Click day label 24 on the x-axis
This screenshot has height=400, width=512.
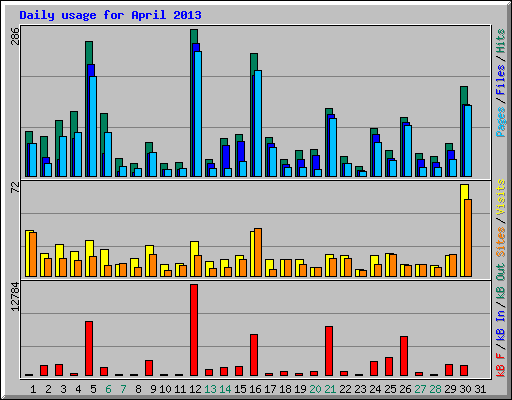click(x=375, y=389)
